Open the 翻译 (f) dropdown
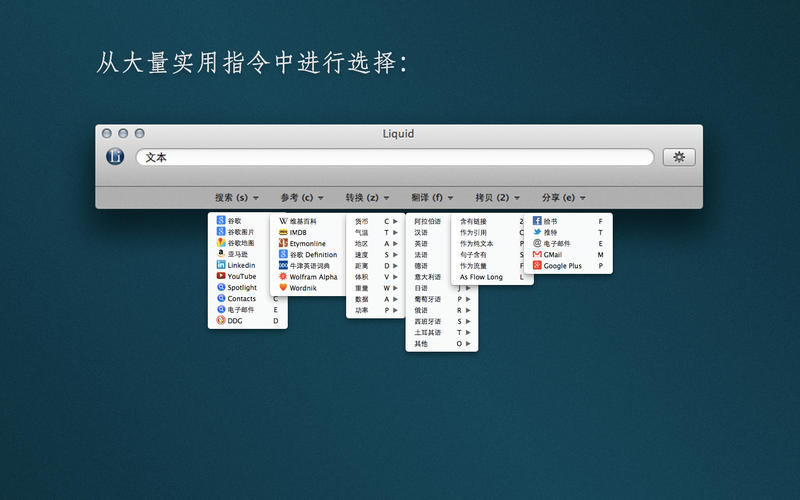The width and height of the screenshot is (800, 500). point(432,197)
